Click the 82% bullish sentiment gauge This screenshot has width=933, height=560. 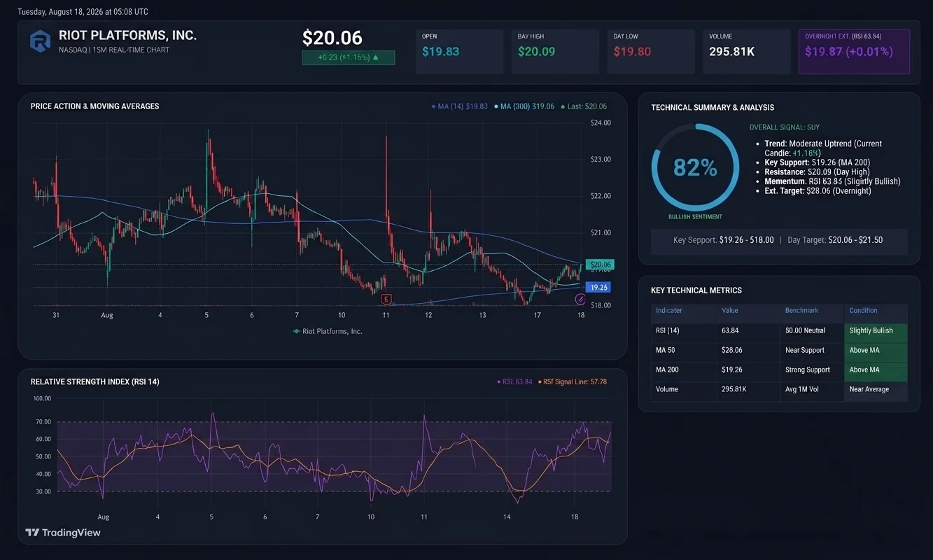coord(695,168)
